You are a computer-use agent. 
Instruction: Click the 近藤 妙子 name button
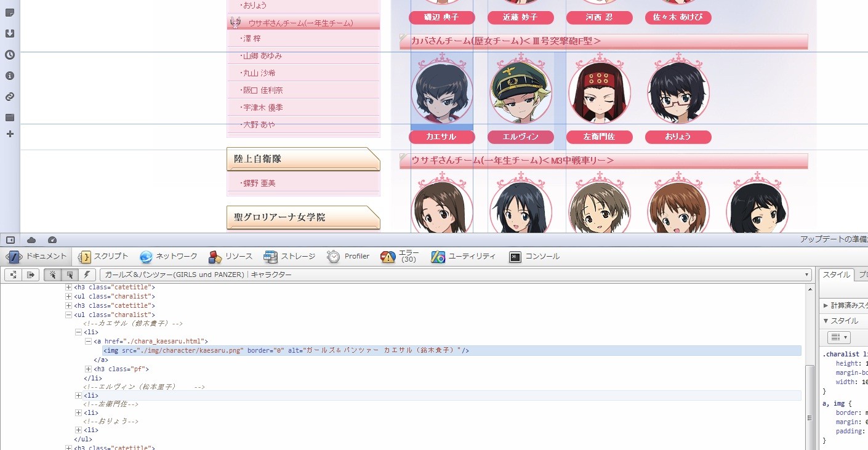coord(521,17)
